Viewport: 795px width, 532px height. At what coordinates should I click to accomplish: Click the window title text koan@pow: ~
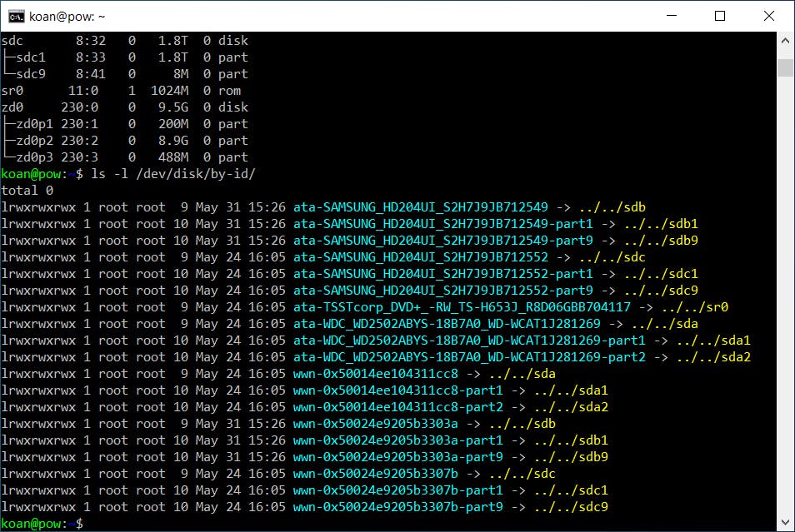(67, 17)
